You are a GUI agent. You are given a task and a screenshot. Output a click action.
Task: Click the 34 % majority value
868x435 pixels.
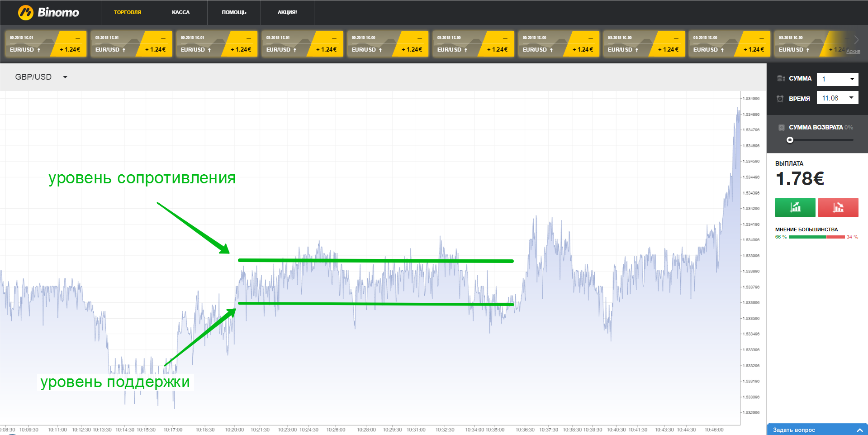point(852,237)
